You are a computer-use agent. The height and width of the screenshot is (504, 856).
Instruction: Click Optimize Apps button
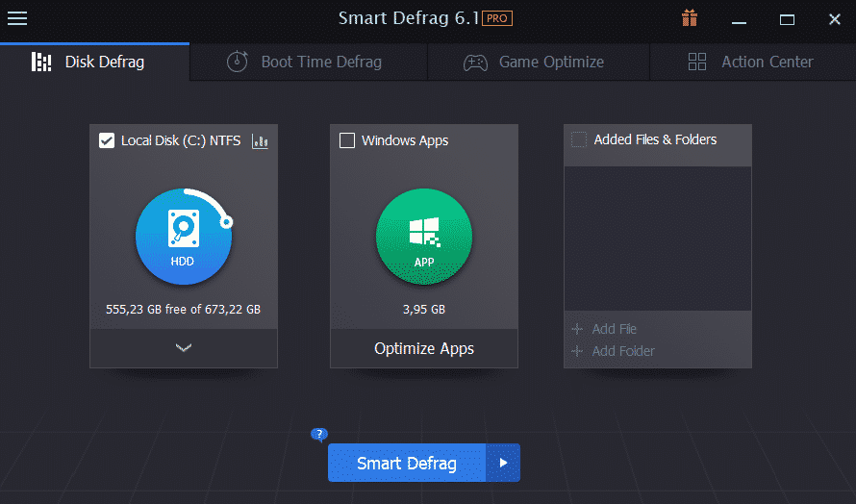[x=423, y=348]
